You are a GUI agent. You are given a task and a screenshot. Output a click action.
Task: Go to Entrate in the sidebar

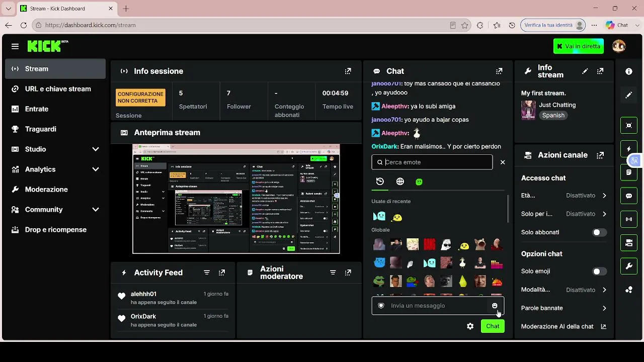click(x=55, y=109)
